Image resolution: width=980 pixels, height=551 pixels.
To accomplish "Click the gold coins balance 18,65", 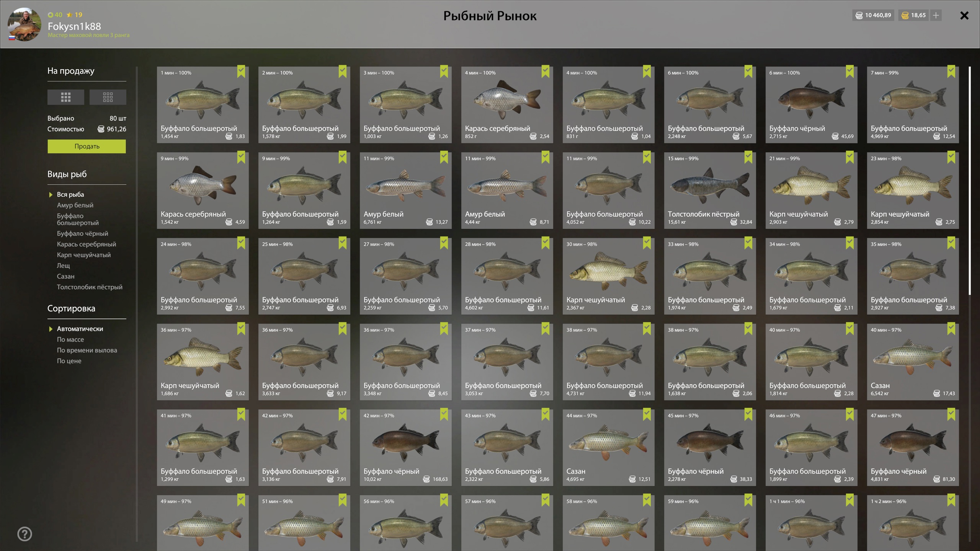I will click(913, 15).
